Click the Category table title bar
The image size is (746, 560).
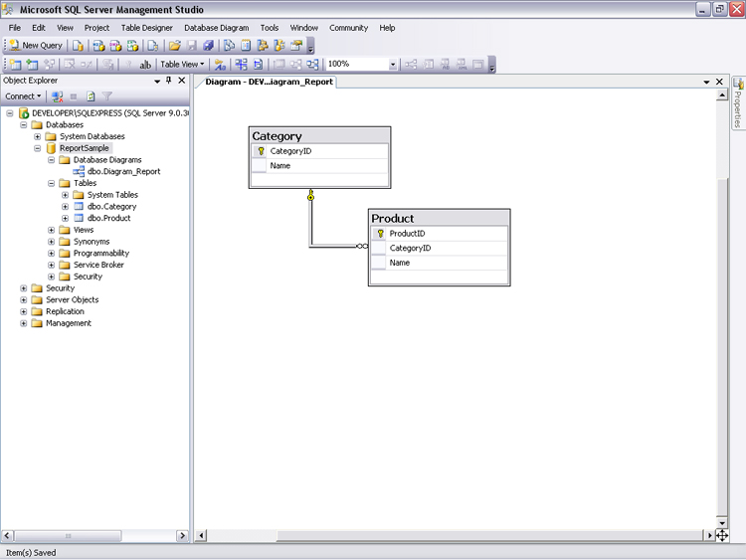319,136
